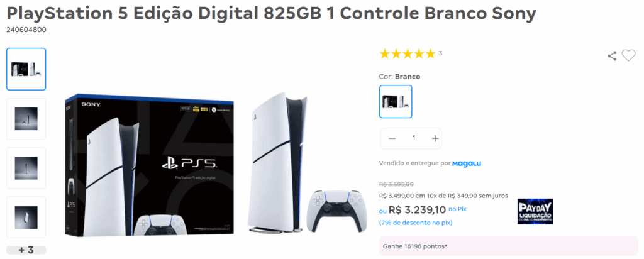The height and width of the screenshot is (259, 644).
Task: Add product to favorites with heart icon
Action: tap(628, 55)
